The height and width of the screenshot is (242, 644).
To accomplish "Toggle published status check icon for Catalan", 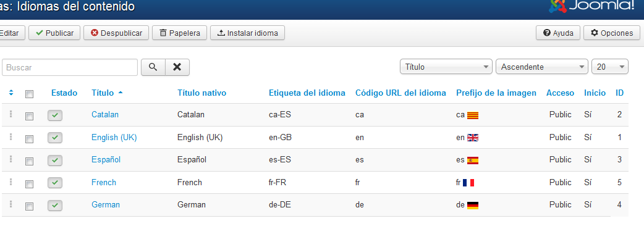I will (55, 115).
